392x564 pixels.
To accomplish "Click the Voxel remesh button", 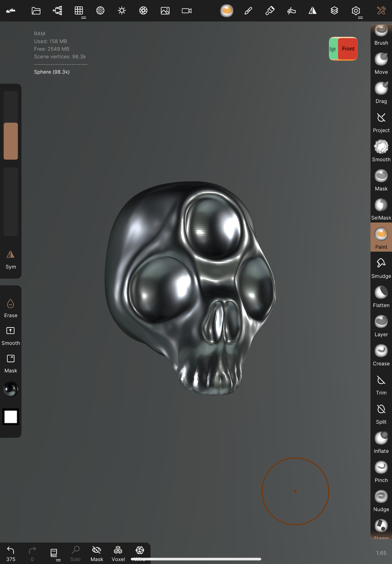I will tap(118, 553).
